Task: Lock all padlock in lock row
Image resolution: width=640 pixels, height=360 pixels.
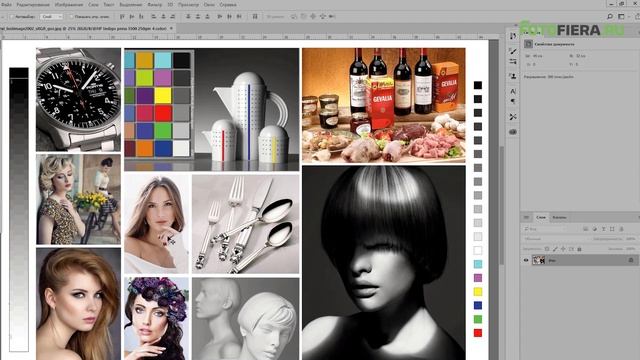Action: click(x=579, y=249)
